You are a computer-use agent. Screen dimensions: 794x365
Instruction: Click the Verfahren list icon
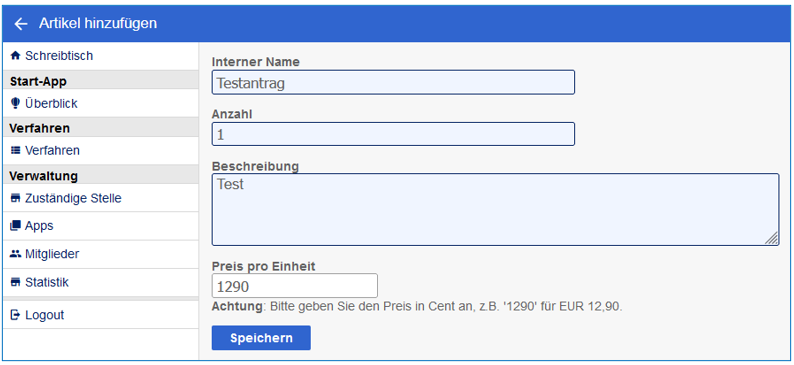pyautogui.click(x=15, y=150)
